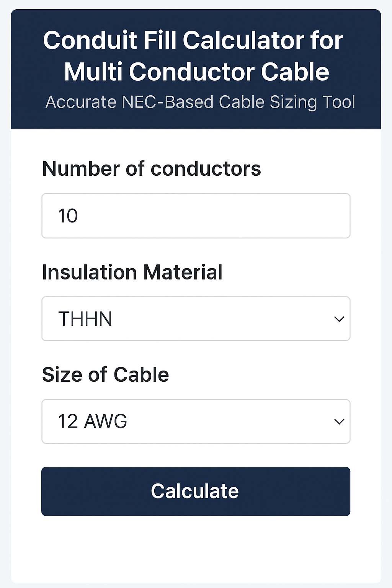The image size is (392, 588).
Task: Click the Number of conductors heading
Action: coord(151,168)
